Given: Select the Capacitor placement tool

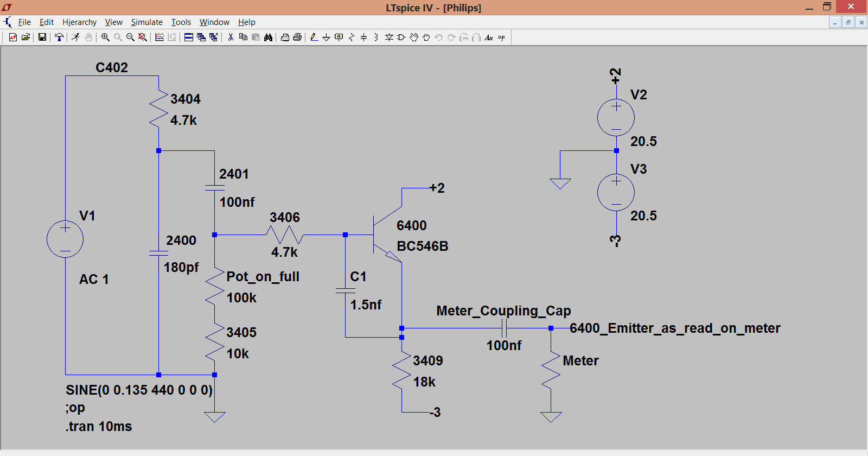Looking at the screenshot, I should click(x=364, y=37).
